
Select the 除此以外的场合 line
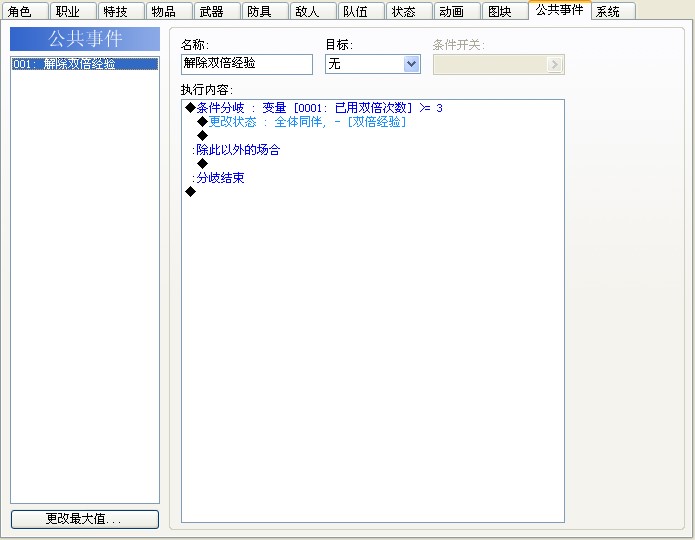tap(372, 150)
